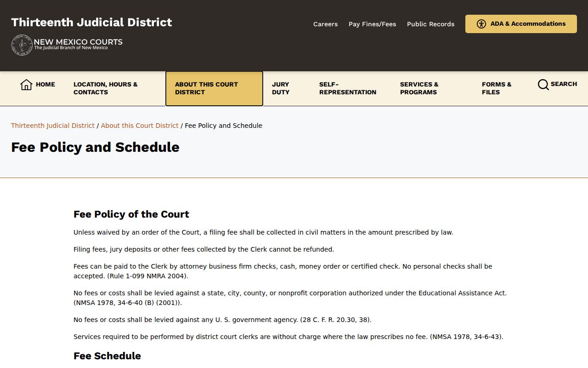This screenshot has width=588, height=368.
Task: Click the SEARCH label in navigation
Action: pos(564,84)
